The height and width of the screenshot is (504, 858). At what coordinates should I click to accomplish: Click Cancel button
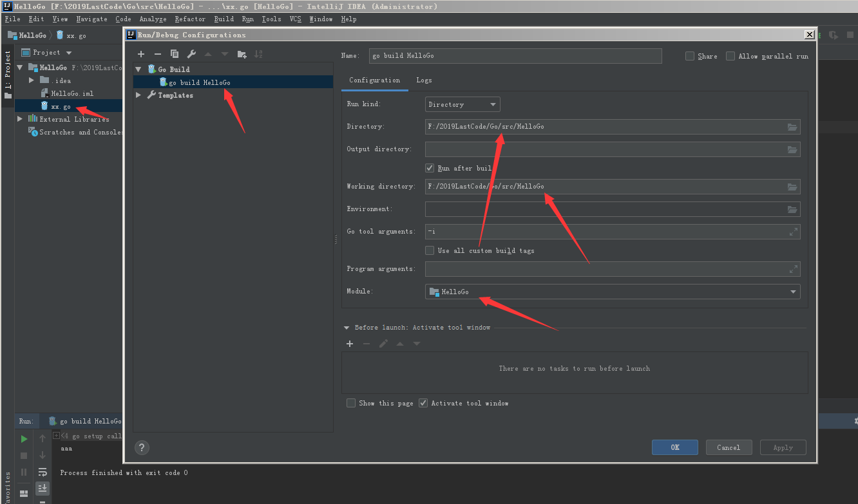point(729,447)
